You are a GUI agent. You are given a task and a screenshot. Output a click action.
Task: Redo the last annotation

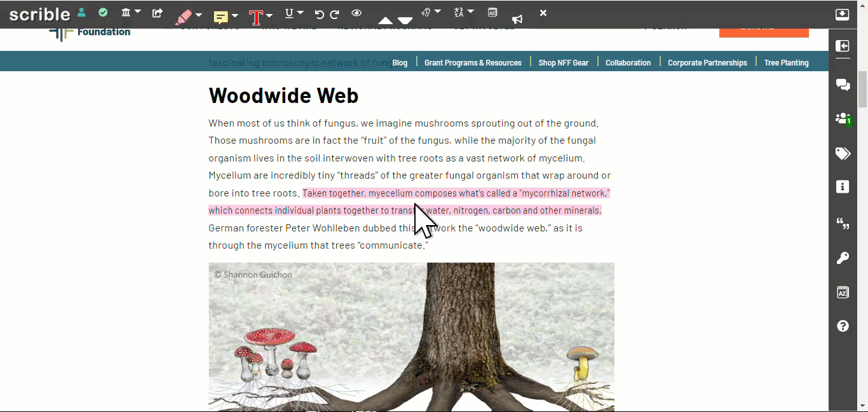pos(335,14)
